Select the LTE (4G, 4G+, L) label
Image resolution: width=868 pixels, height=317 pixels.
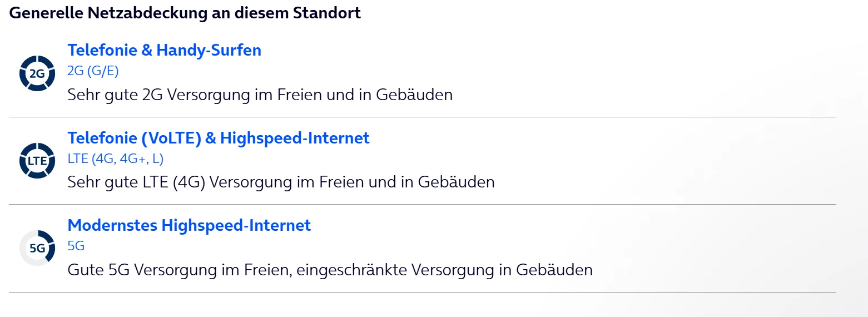[115, 158]
